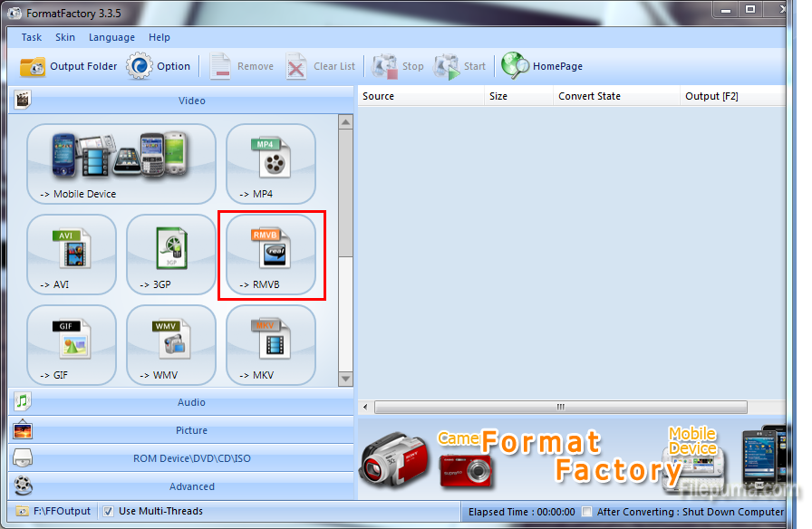Expand the Audio category section
Image resolution: width=812 pixels, height=529 pixels.
[x=191, y=402]
